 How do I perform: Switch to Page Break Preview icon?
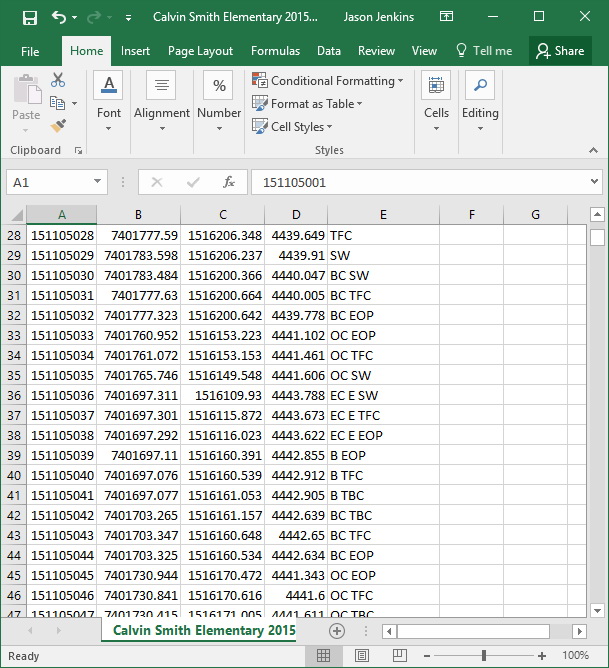coord(399,656)
